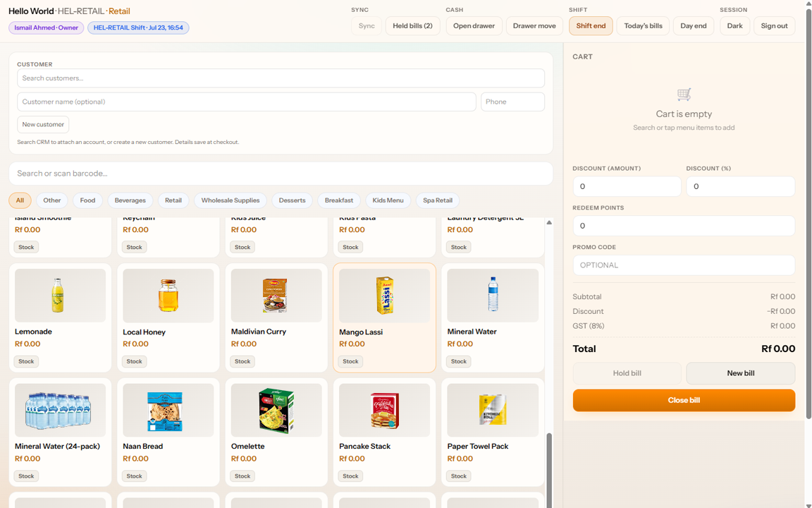Show Beverages category items
The width and height of the screenshot is (812, 508).
pyautogui.click(x=130, y=200)
